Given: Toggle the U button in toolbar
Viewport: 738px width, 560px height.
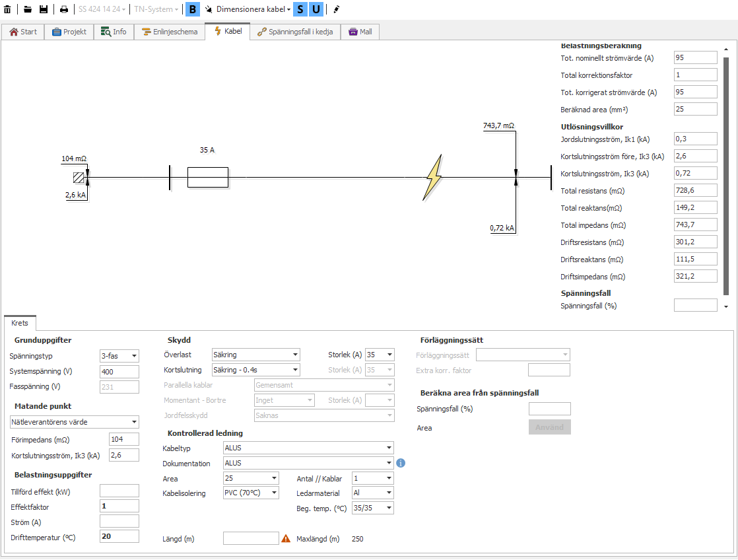Looking at the screenshot, I should (x=316, y=9).
